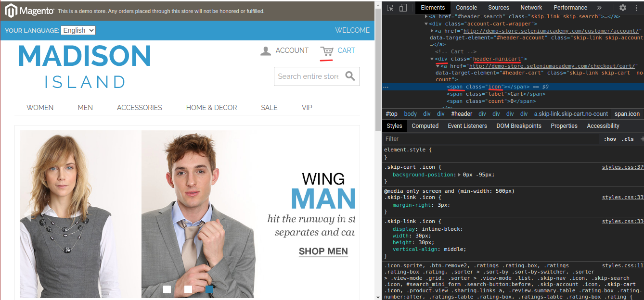Select the third blue slideshow dot
This screenshot has height=300, width=644.
point(209,289)
